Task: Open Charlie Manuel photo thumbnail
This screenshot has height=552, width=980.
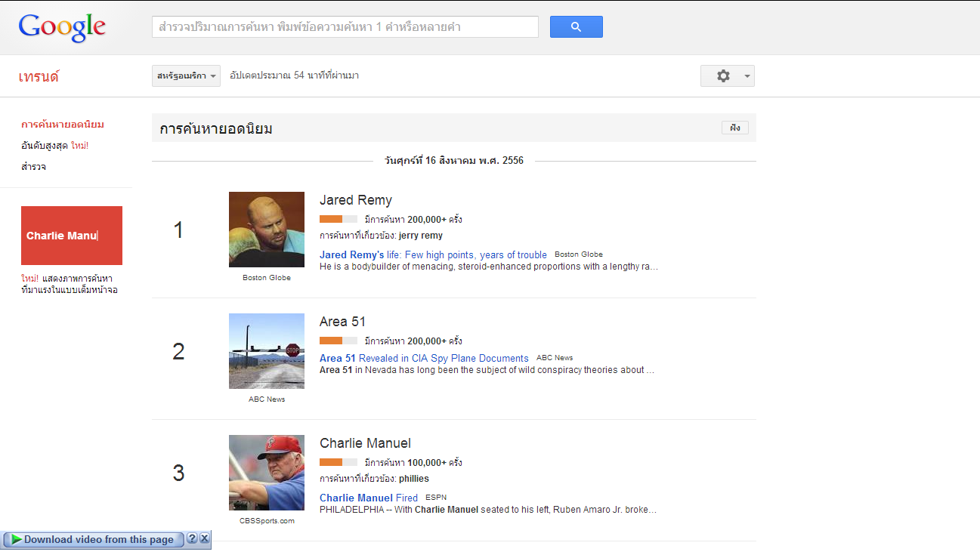Action: tap(267, 473)
